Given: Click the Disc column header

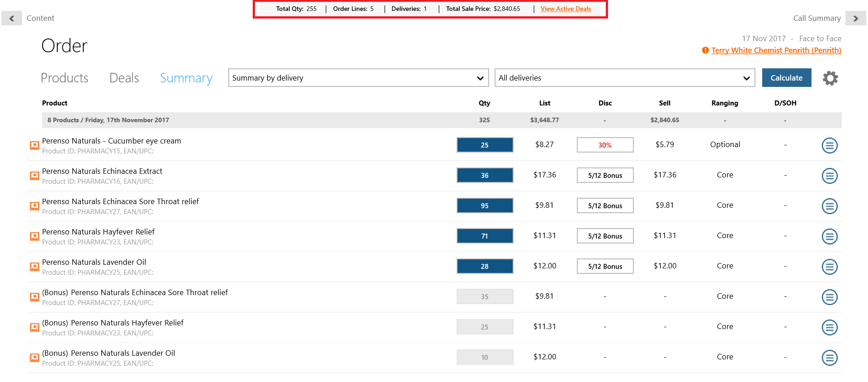Looking at the screenshot, I should point(605,103).
